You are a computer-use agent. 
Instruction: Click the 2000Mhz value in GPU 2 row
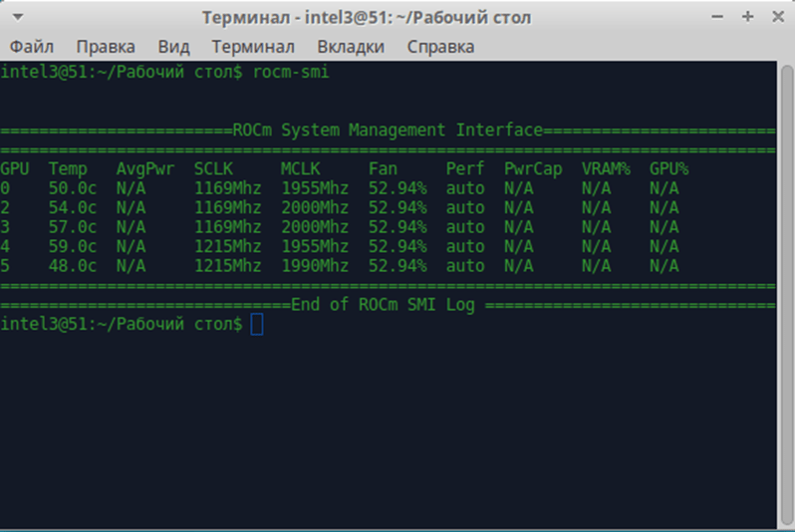coord(315,208)
